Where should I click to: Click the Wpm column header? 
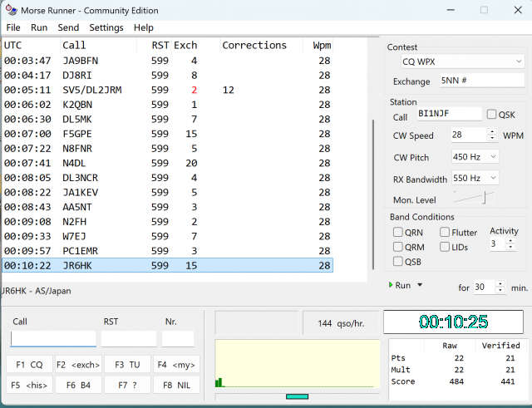tap(318, 45)
